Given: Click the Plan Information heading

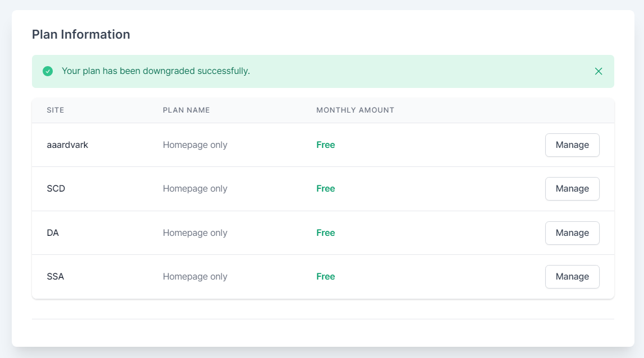Looking at the screenshot, I should click(81, 35).
